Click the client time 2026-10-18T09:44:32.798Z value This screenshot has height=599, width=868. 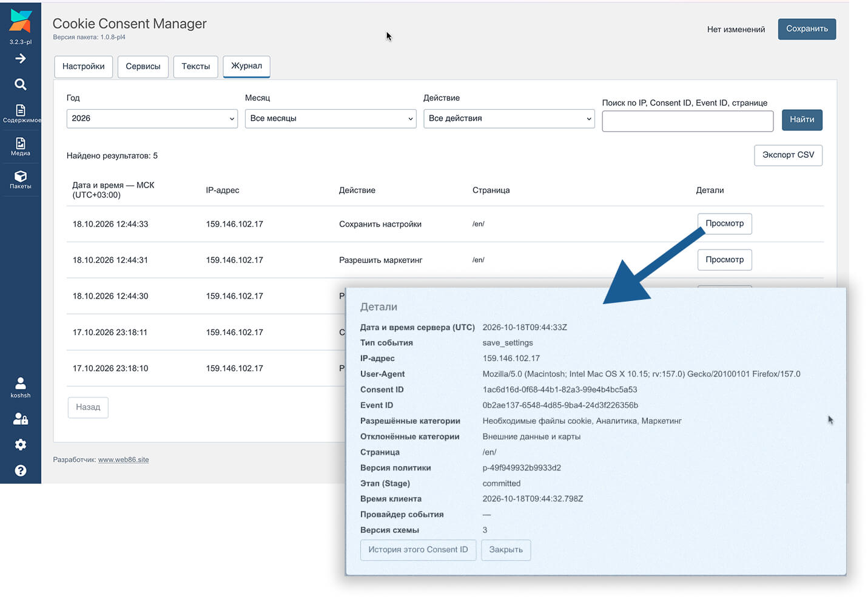(533, 499)
